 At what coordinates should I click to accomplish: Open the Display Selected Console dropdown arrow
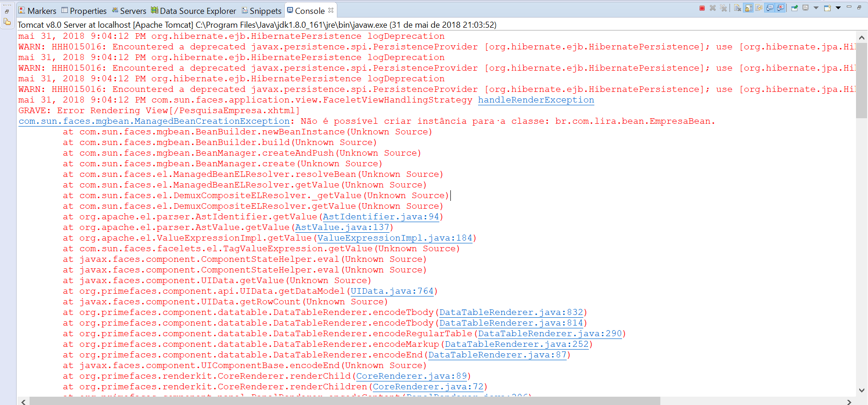point(816,8)
